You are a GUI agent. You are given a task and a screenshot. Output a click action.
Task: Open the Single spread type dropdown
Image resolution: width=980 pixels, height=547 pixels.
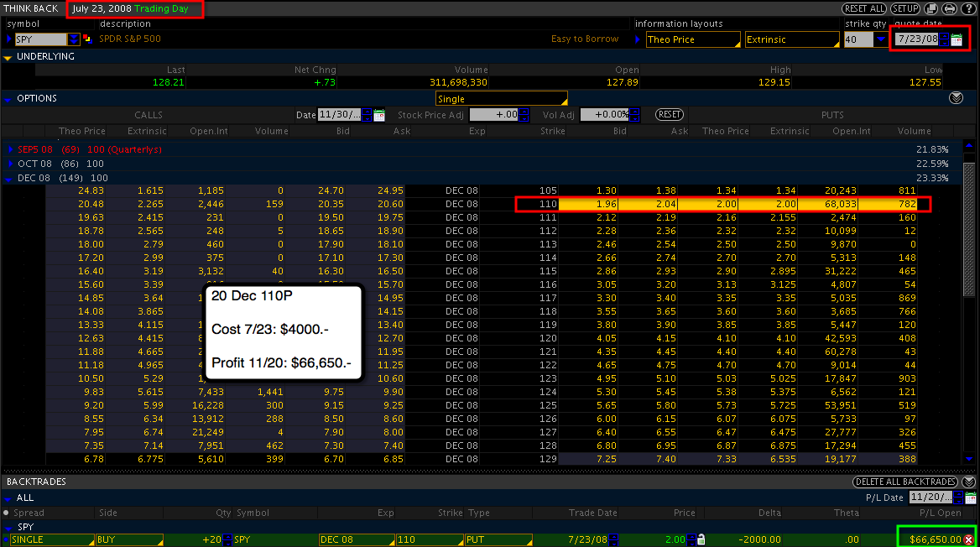pyautogui.click(x=500, y=99)
